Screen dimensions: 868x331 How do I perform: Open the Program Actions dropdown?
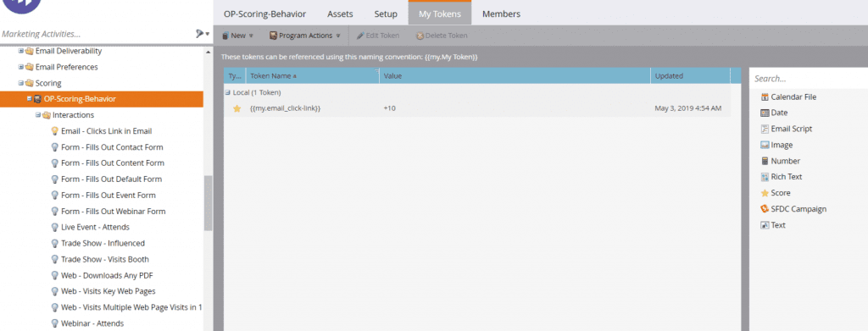pyautogui.click(x=305, y=36)
